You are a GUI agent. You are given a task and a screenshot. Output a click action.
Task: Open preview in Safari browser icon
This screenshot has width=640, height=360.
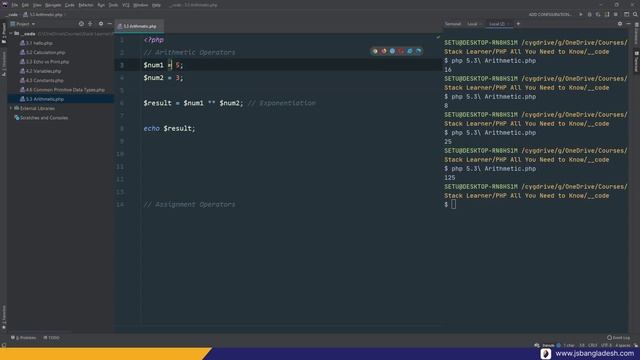click(392, 51)
